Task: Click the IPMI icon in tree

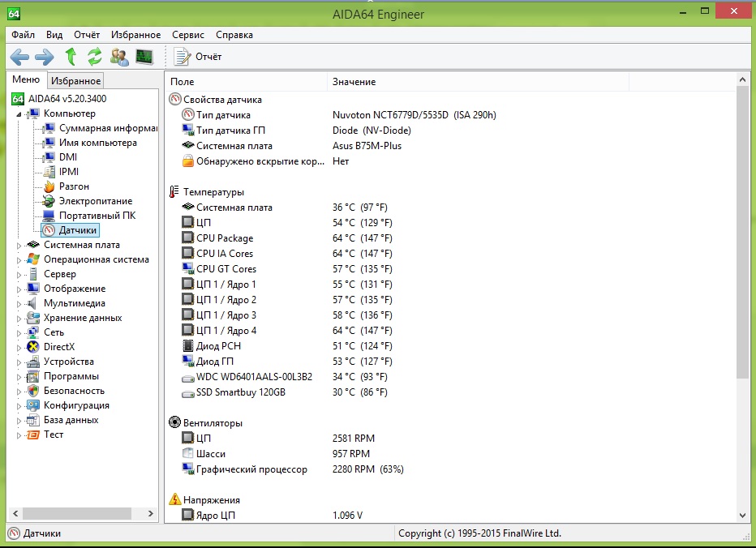Action: pyautogui.click(x=49, y=172)
